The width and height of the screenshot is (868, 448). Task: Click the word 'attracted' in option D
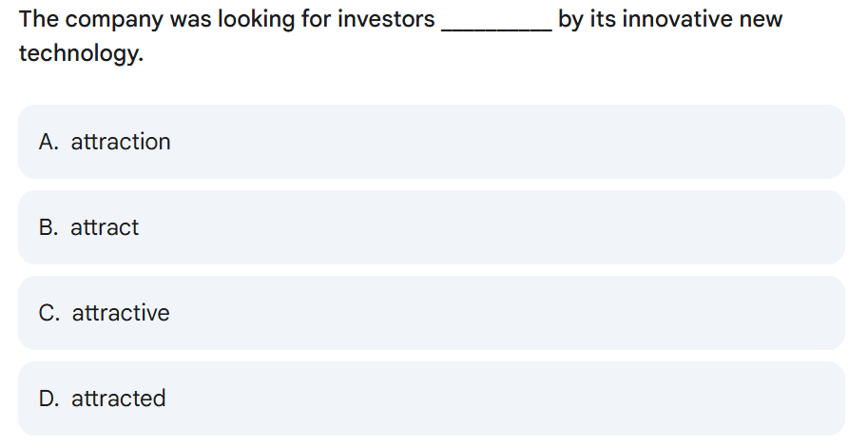pyautogui.click(x=119, y=399)
